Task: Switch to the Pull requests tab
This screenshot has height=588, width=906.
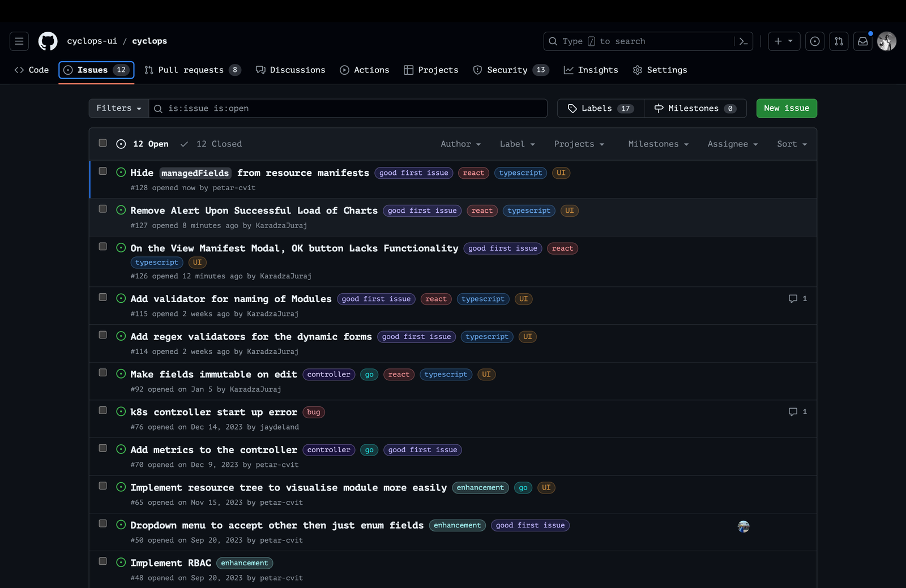Action: [192, 70]
